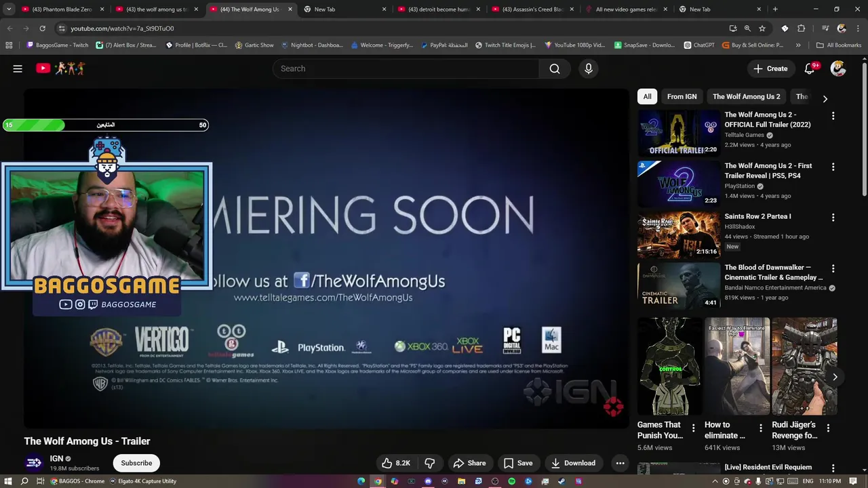Open the IGN channel avatar
868x488 pixels.
point(33,463)
